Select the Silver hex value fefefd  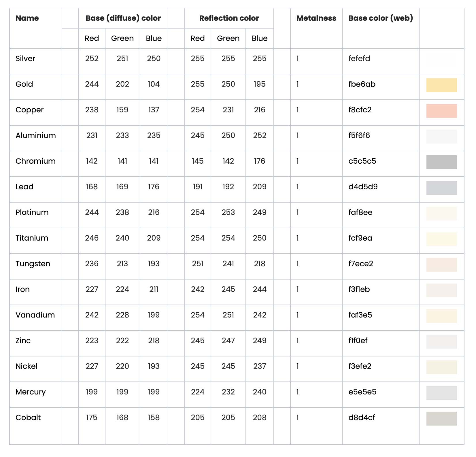click(x=359, y=58)
